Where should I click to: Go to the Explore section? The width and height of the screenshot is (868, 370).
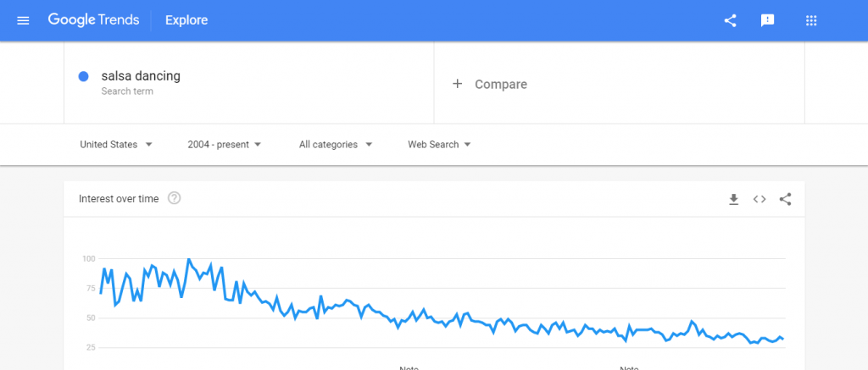(186, 20)
